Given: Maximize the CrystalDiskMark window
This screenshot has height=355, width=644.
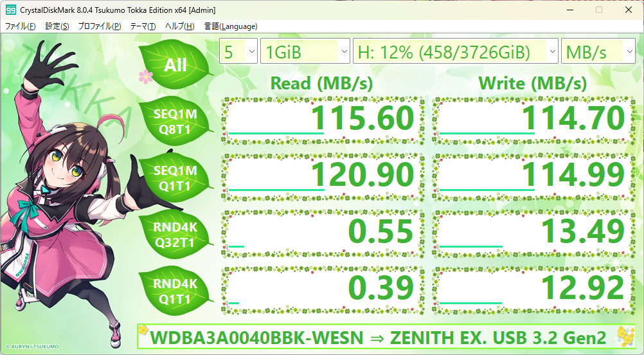Looking at the screenshot, I should [599, 10].
